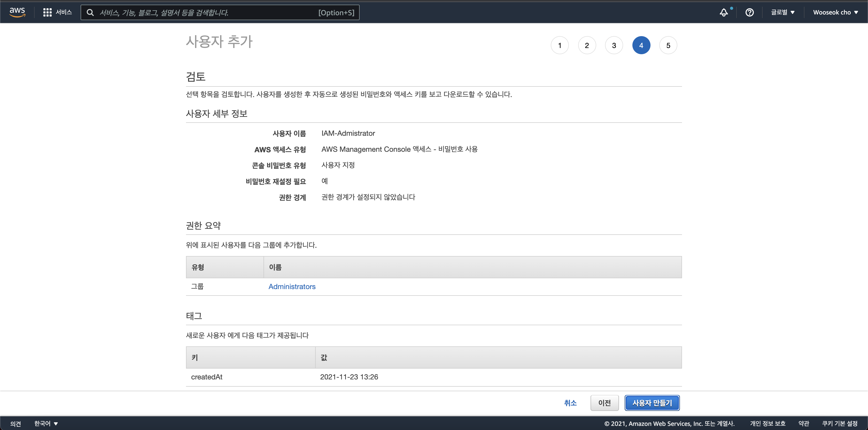
Task: Go to wizard step 1 circle
Action: point(559,45)
